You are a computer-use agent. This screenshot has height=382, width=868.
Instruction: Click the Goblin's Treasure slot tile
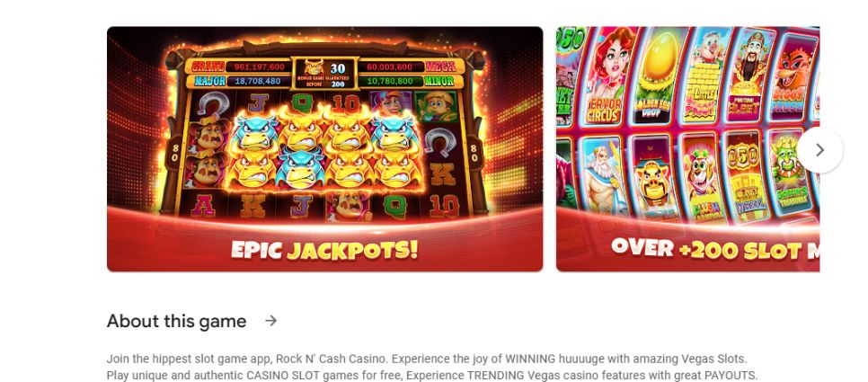(790, 172)
